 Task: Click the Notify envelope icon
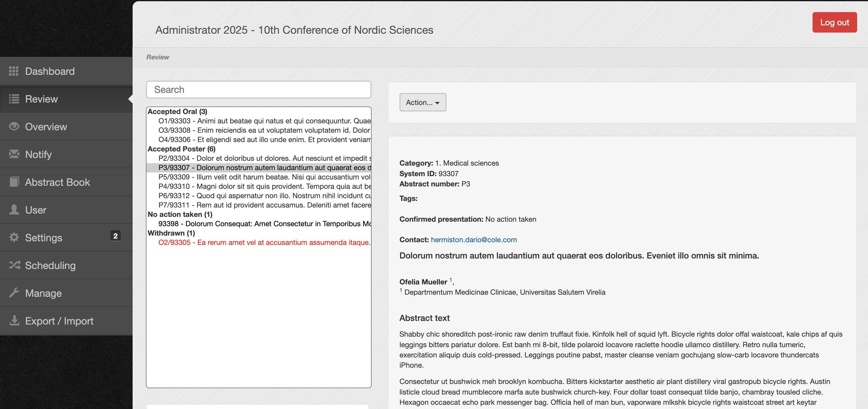(14, 154)
